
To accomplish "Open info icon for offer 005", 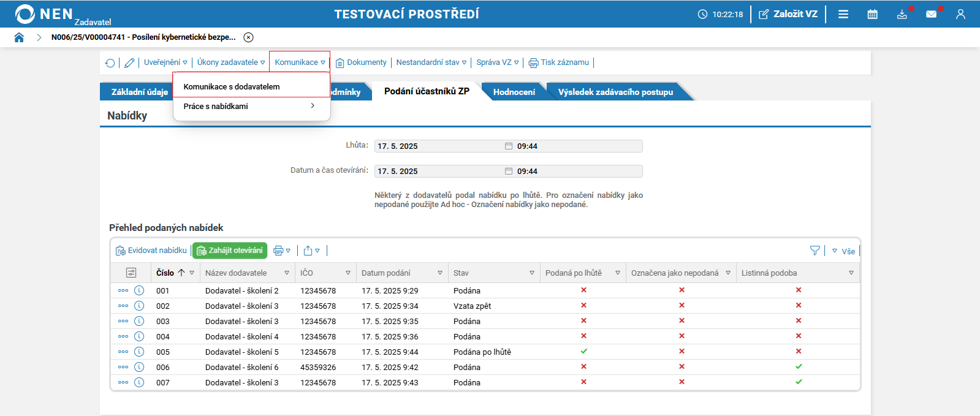I will (x=139, y=352).
